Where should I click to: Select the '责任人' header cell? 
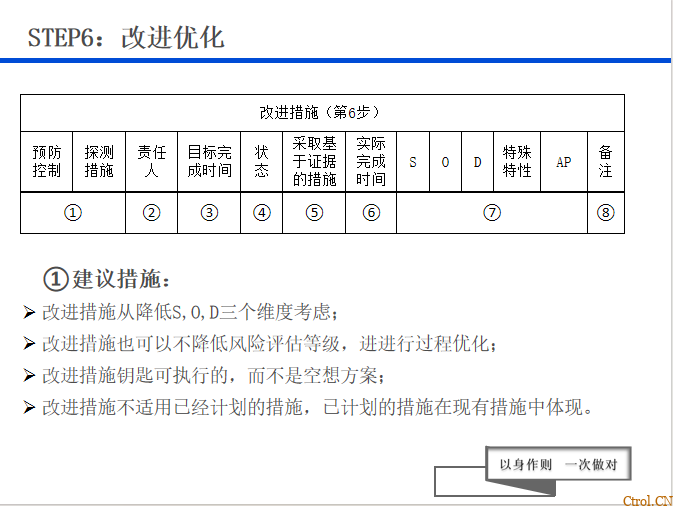coord(151,161)
